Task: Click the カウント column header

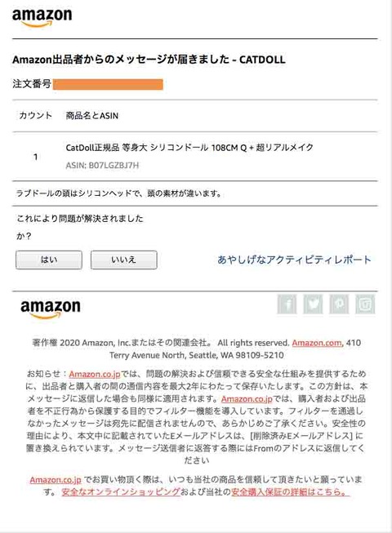Action: pos(36,116)
